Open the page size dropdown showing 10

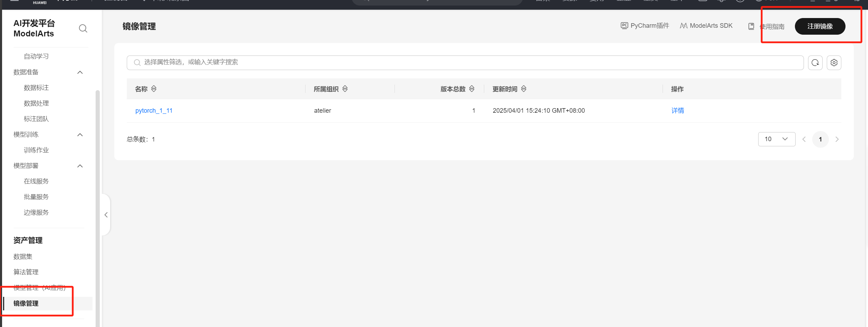[x=777, y=139]
